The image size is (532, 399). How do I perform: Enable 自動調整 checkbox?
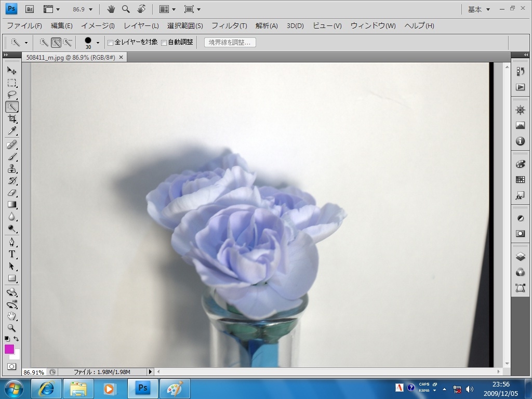[x=164, y=43]
